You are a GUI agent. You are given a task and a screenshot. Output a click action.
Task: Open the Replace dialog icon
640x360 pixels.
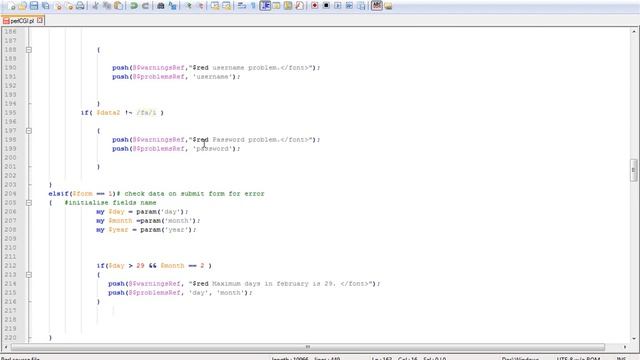pos(172,6)
